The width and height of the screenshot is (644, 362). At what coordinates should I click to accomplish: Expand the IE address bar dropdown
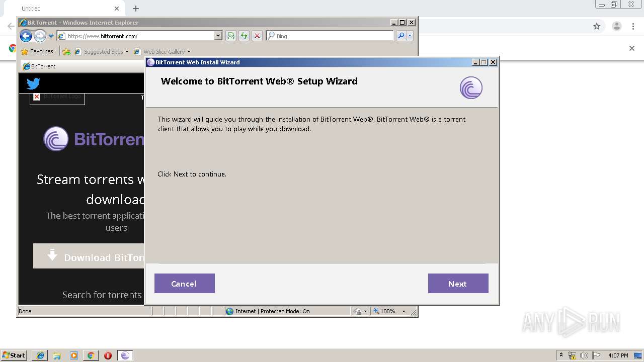click(x=218, y=36)
